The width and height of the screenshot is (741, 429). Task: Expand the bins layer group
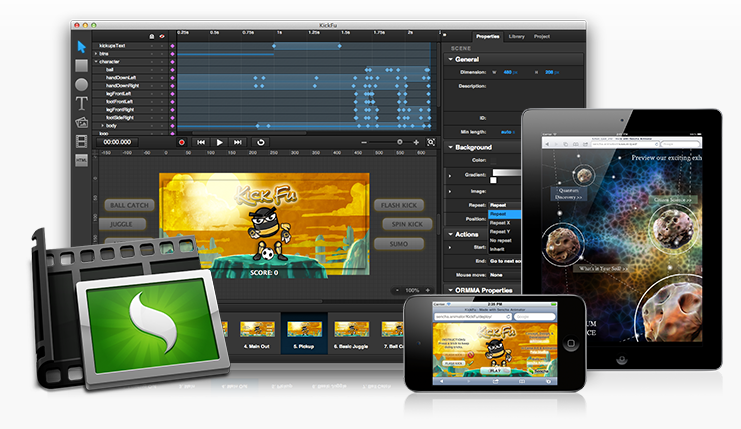[x=96, y=54]
